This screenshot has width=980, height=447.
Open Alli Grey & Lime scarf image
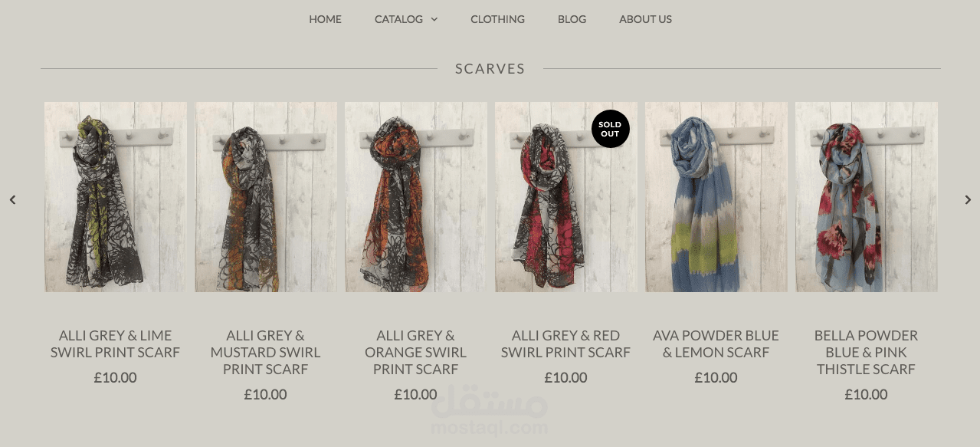coord(116,197)
